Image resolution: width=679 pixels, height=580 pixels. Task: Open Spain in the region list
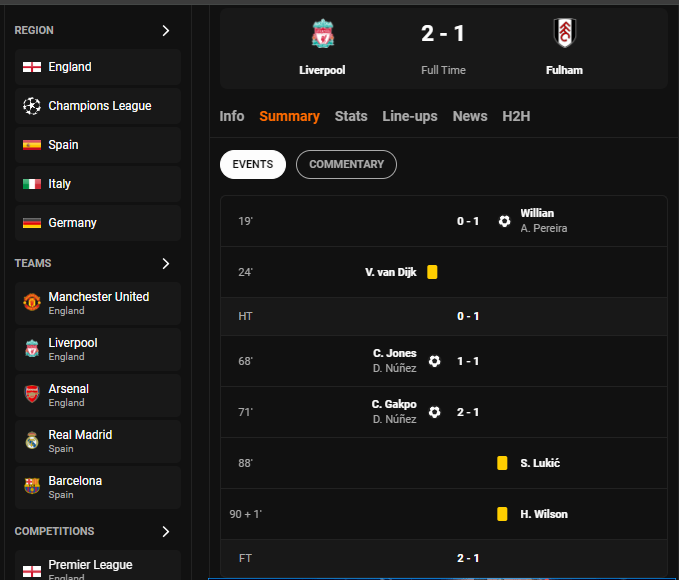point(63,145)
